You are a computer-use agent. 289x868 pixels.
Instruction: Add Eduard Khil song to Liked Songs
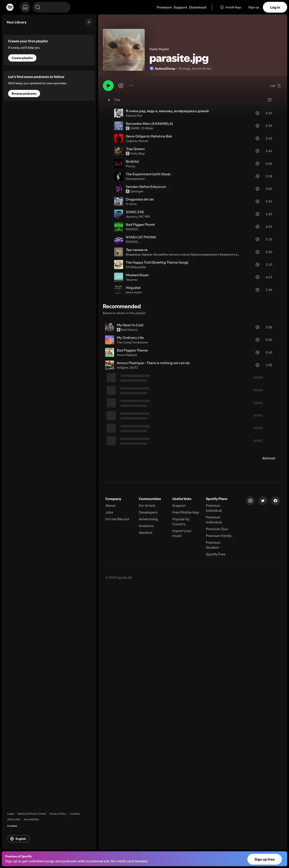point(257,113)
